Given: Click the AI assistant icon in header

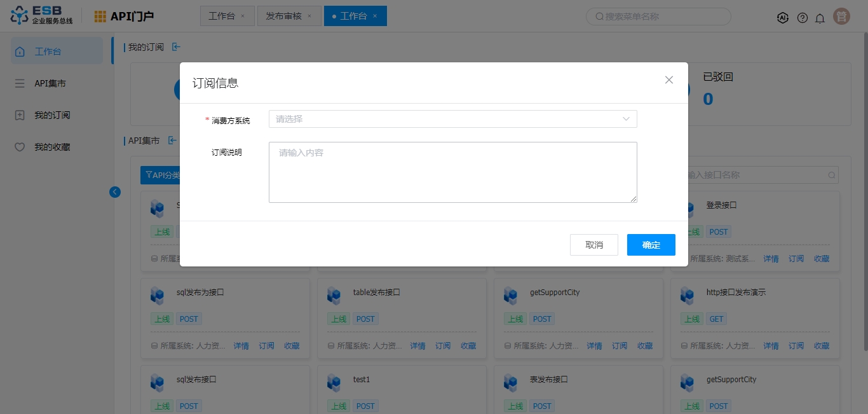Looking at the screenshot, I should 783,18.
